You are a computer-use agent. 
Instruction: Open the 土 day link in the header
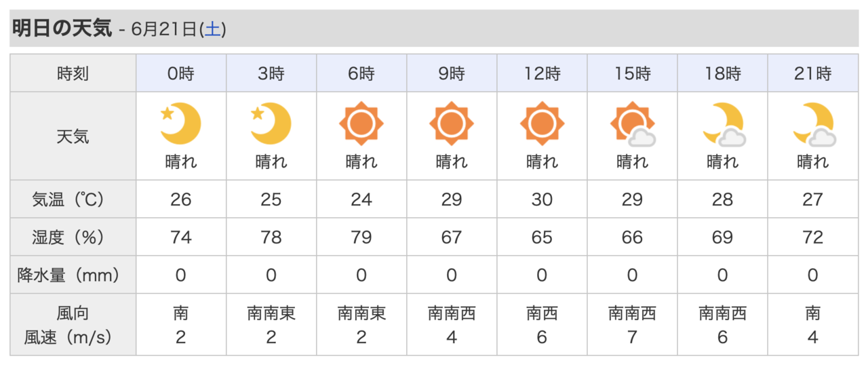(213, 29)
